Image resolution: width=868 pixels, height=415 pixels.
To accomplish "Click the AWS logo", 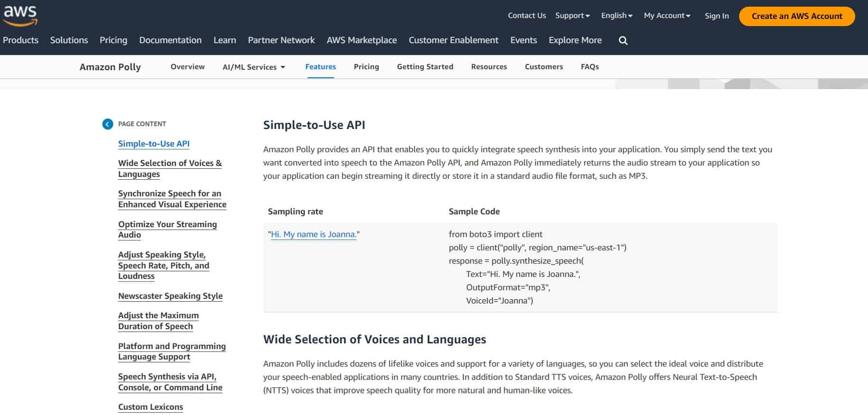I will click(x=20, y=16).
